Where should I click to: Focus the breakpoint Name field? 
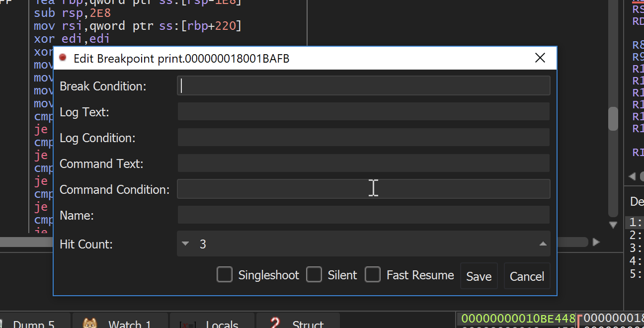click(363, 215)
